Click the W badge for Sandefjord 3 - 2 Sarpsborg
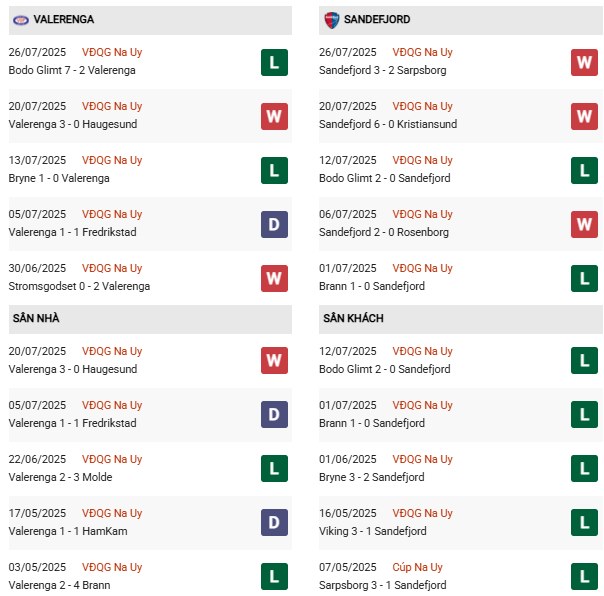604x596 pixels. coord(584,62)
